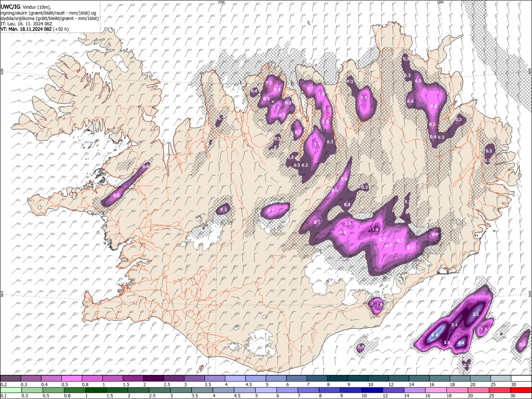This screenshot has width=532, height=399.
Task: Click the 1.2 snowfall value in the north
Action: [x=327, y=110]
